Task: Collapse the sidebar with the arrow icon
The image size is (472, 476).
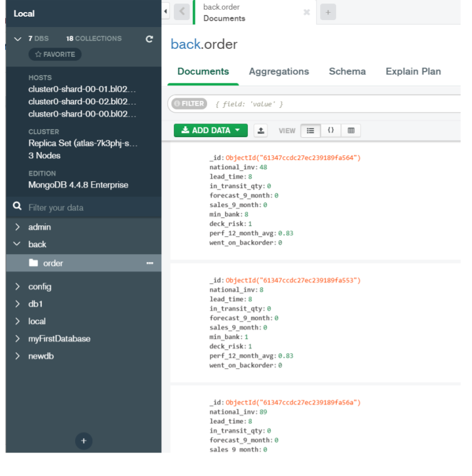Action: (165, 11)
